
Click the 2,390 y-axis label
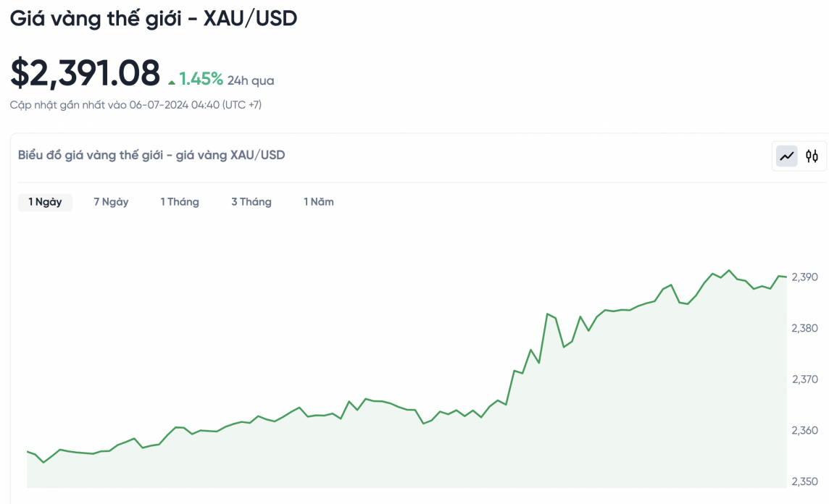[x=804, y=277]
